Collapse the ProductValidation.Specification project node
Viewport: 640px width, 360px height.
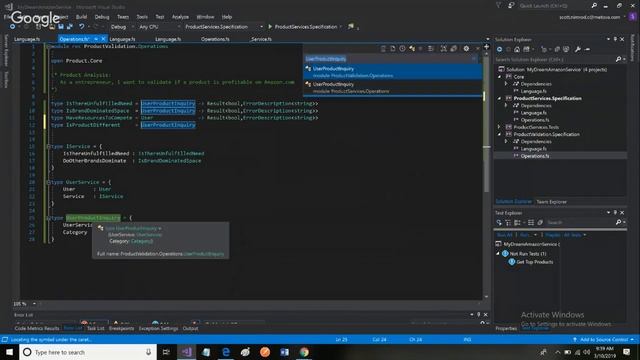(x=500, y=134)
